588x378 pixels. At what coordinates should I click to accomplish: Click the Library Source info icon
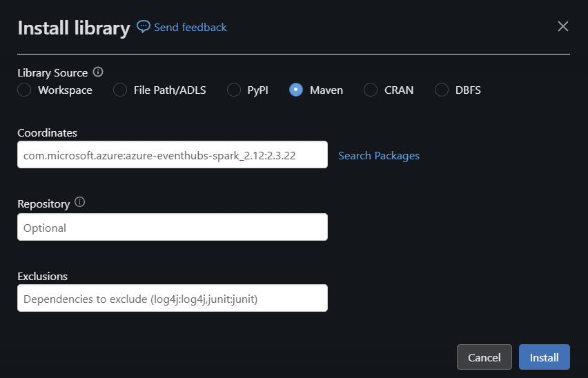(98, 72)
